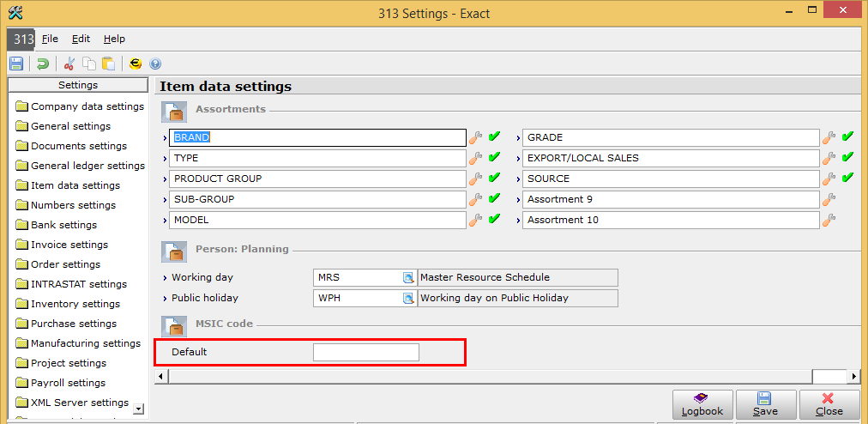Select Manufacturing settings folder in sidebar
The height and width of the screenshot is (424, 868).
[85, 343]
